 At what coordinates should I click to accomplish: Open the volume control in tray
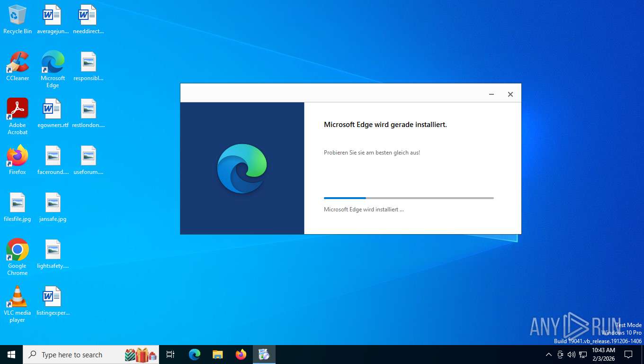click(572, 355)
